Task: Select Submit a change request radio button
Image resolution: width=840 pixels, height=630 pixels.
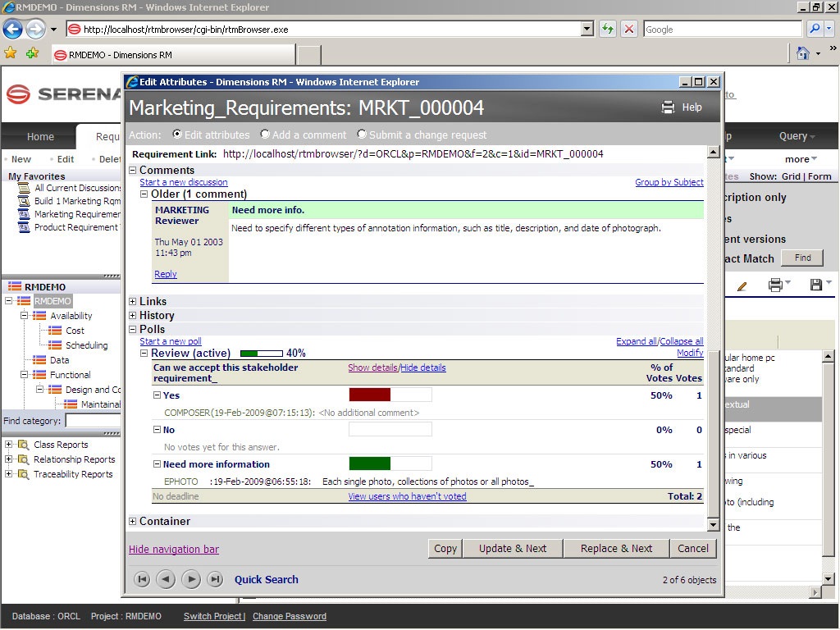Action: tap(362, 134)
